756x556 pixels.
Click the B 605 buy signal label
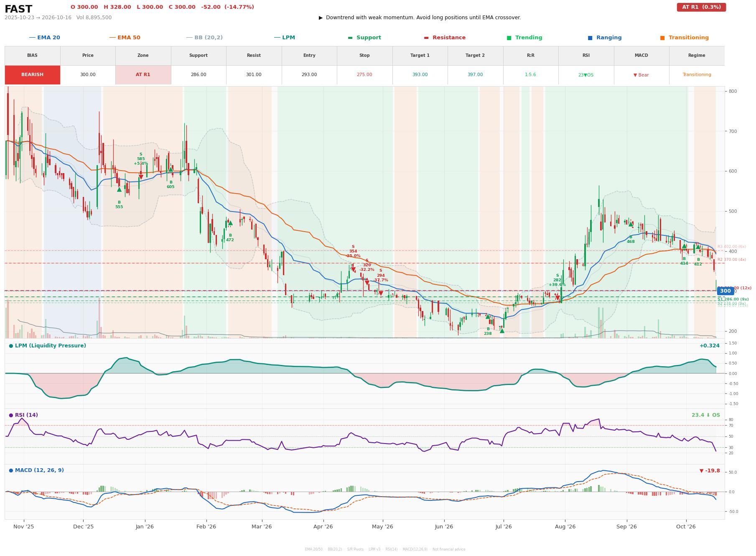coord(171,184)
